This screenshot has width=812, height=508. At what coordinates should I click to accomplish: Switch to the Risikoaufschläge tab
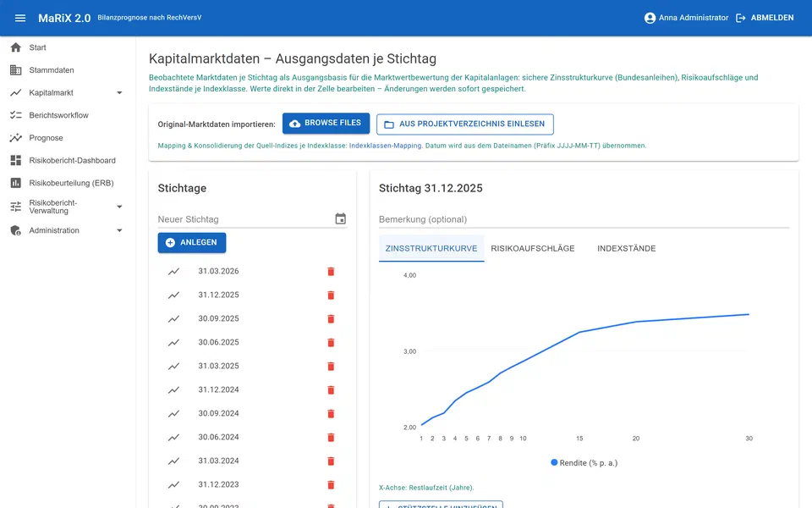coord(532,248)
